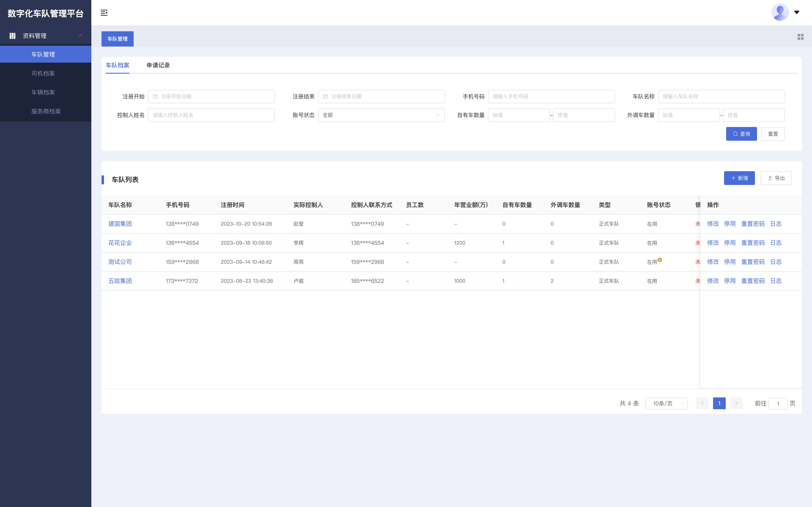Click 停用 for 建国集团
812x507 pixels.
pos(730,224)
